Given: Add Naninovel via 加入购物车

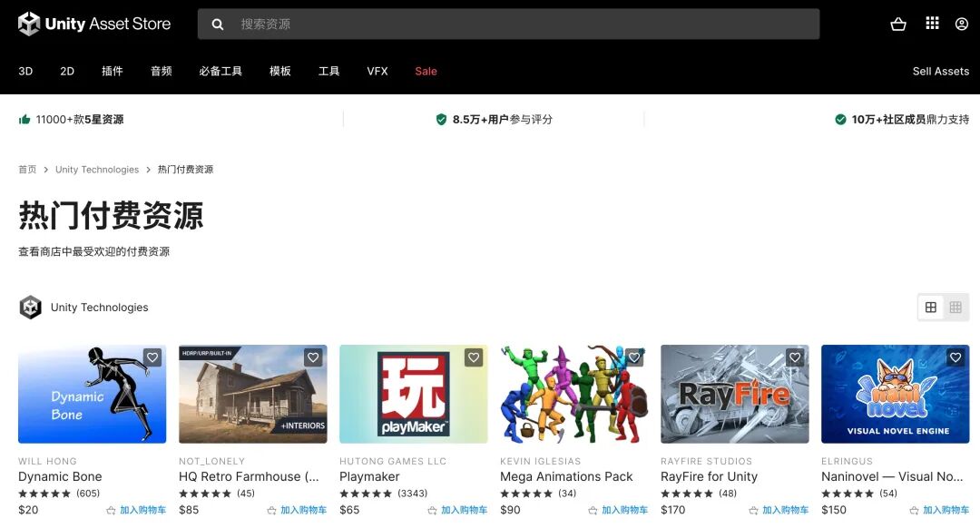Looking at the screenshot, I should [946, 511].
